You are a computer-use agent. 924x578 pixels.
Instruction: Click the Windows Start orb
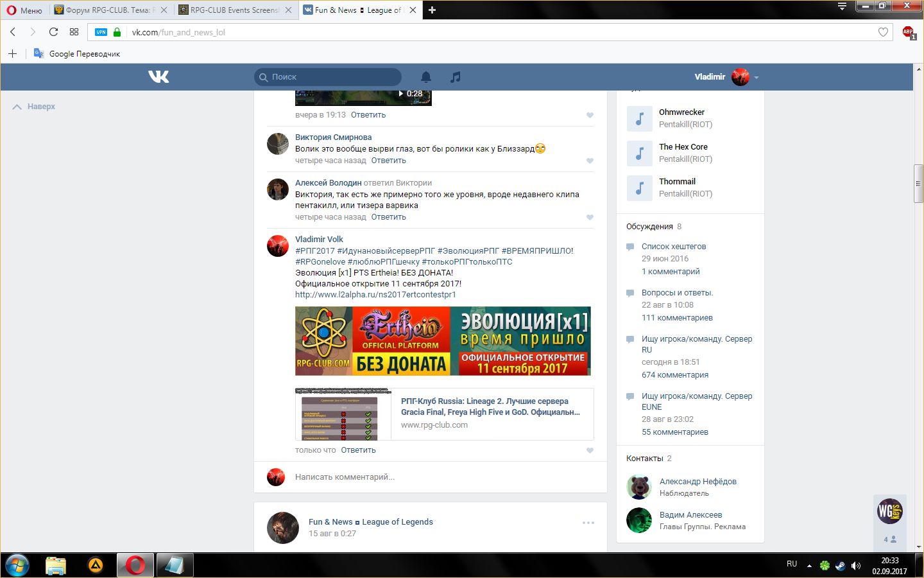(17, 565)
